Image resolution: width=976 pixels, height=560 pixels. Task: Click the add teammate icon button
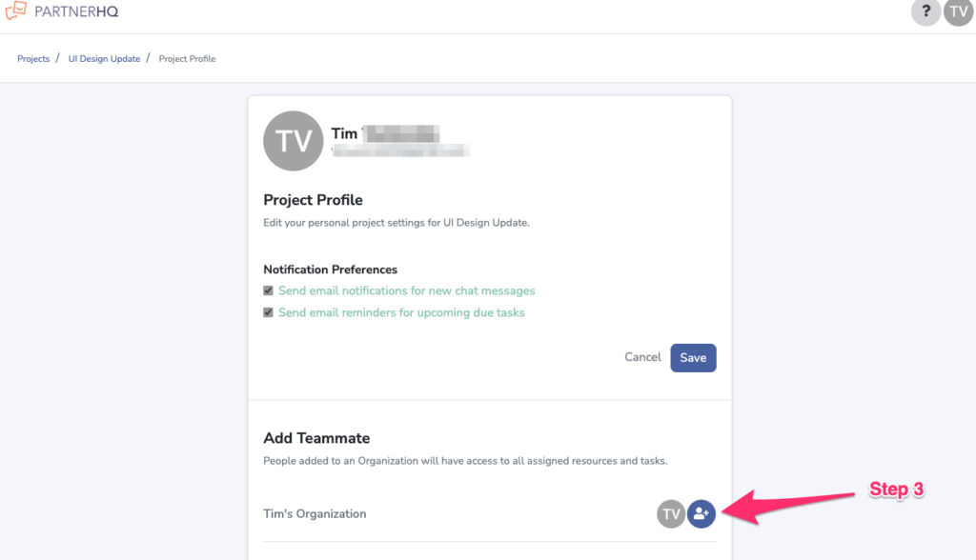(x=701, y=514)
